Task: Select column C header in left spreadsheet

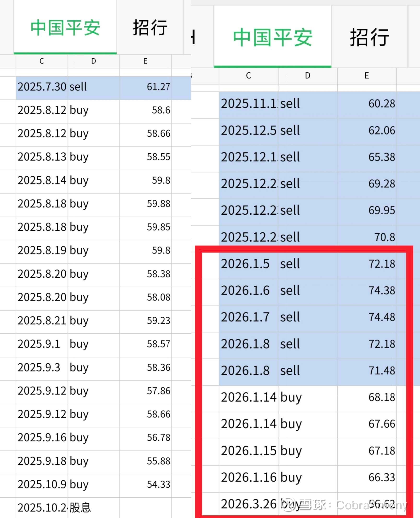Action: pos(42,61)
